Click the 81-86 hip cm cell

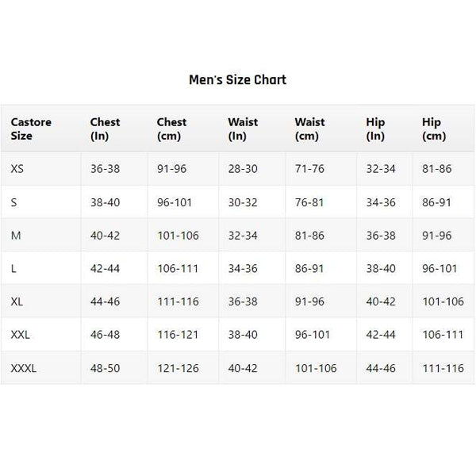tap(436, 169)
